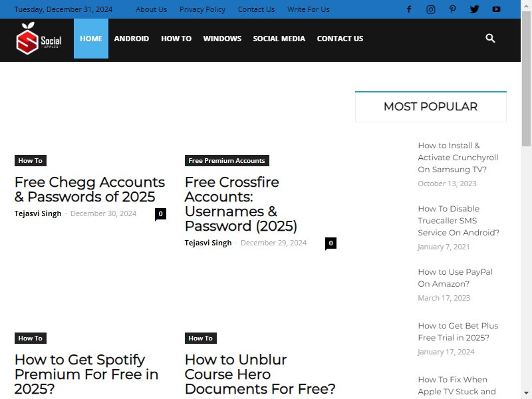Open Free Chegg Accounts & Passwords article

click(x=90, y=190)
